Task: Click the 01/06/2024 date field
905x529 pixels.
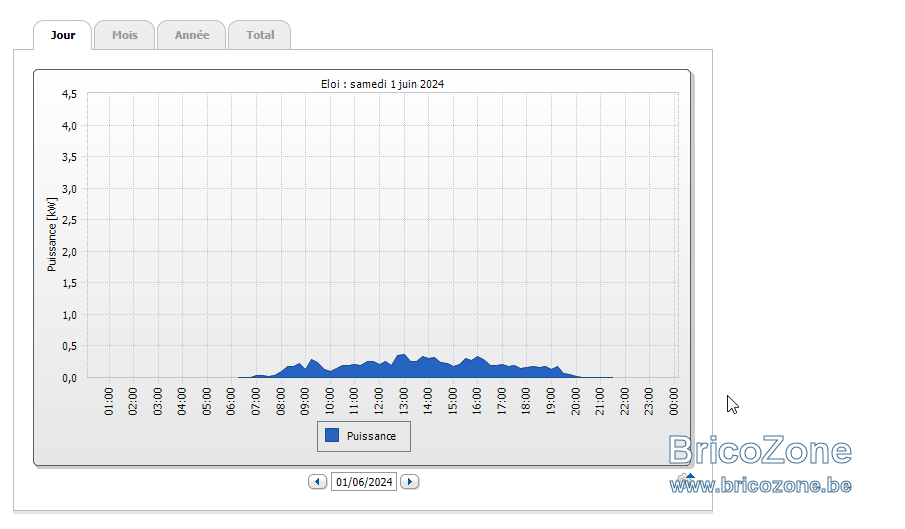Action: click(x=364, y=482)
